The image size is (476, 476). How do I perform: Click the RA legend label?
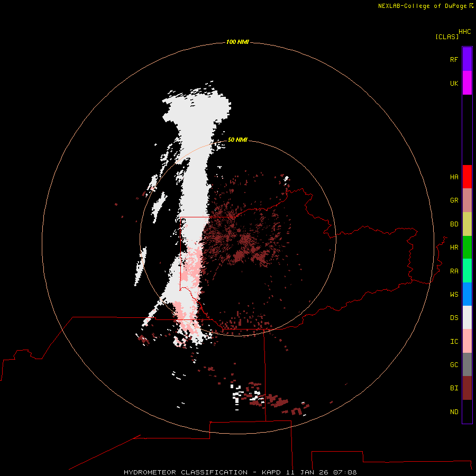click(x=454, y=271)
